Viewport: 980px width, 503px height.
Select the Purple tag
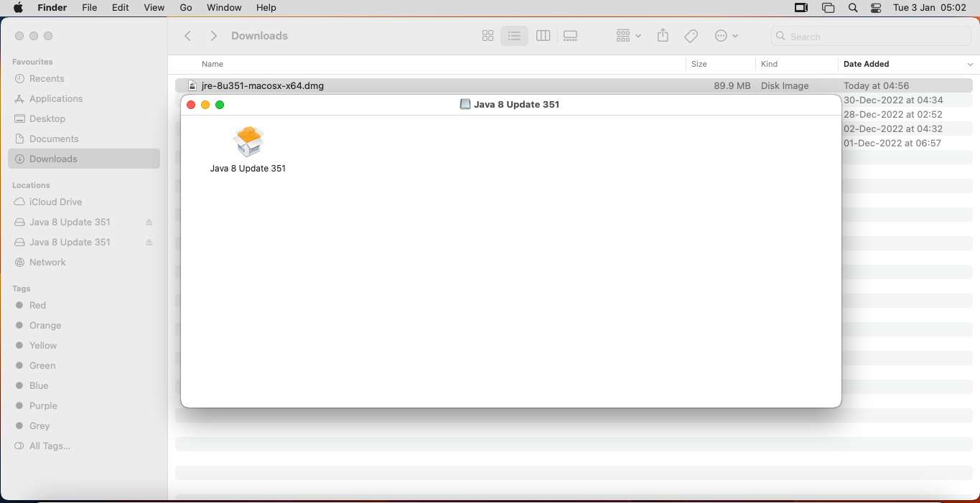pos(43,406)
